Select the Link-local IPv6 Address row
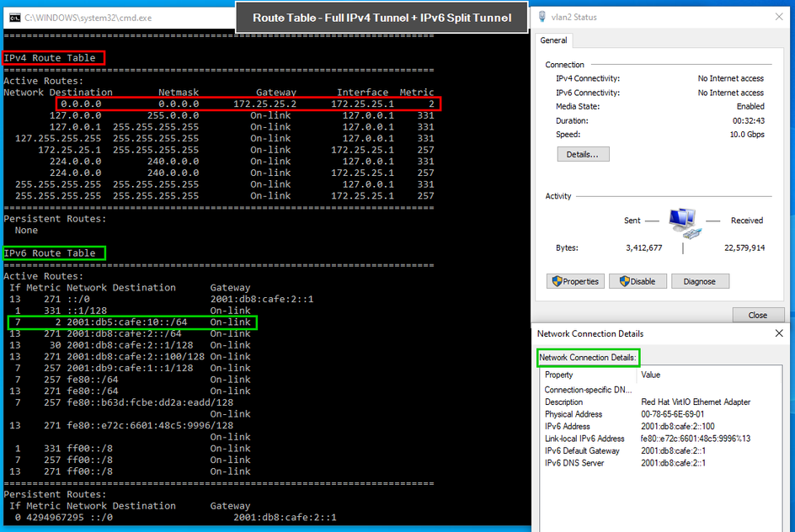Screen dimensions: 795x532 (x=659, y=439)
